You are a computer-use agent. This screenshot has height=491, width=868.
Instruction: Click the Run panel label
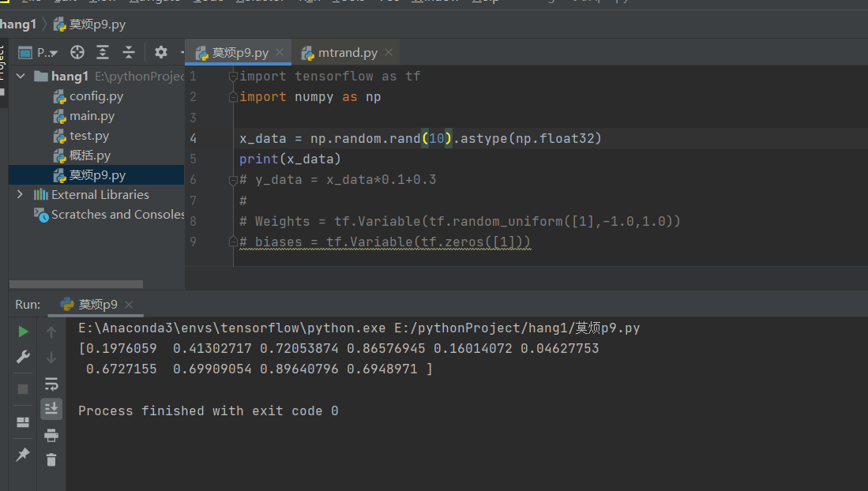tap(28, 305)
